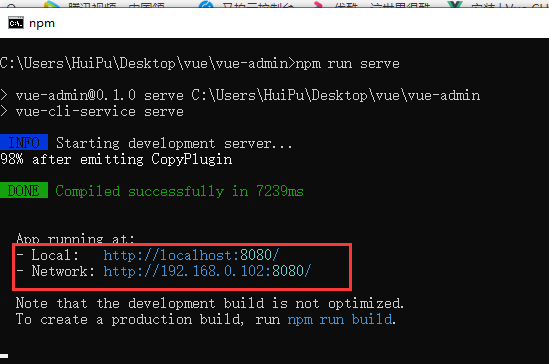Open the Local http://localhost:8080/ link
This screenshot has height=364, width=549.
pos(191,255)
